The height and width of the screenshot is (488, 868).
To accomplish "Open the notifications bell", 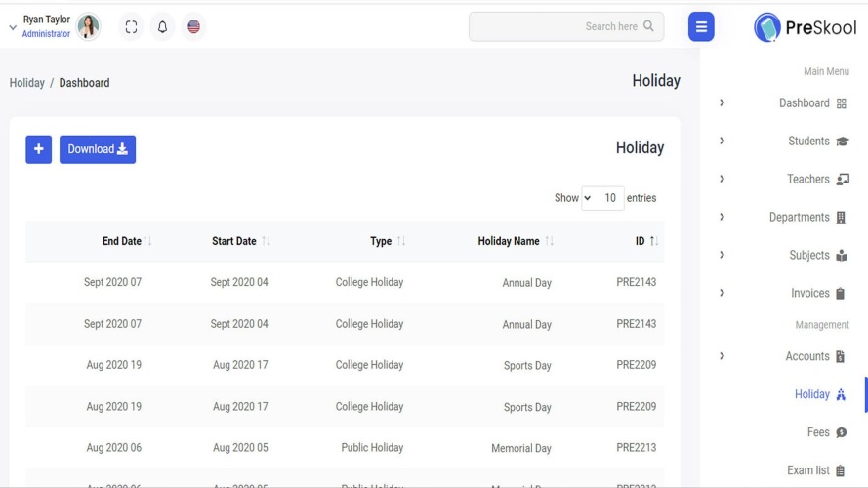I will pyautogui.click(x=162, y=26).
